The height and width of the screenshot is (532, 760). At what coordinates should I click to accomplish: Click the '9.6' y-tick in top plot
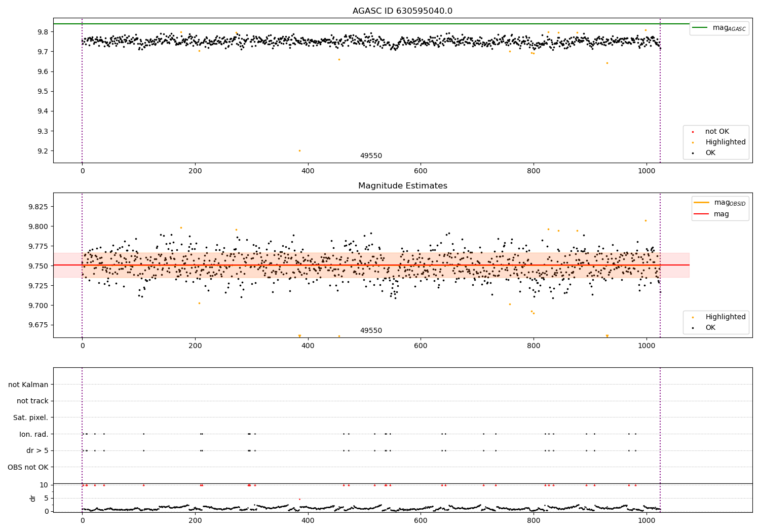(43, 71)
